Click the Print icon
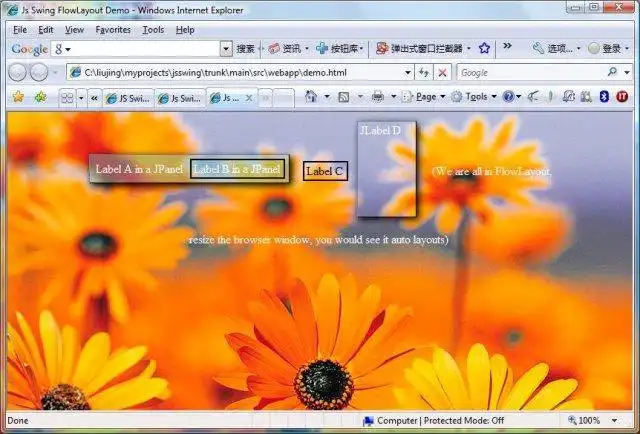 coord(378,97)
